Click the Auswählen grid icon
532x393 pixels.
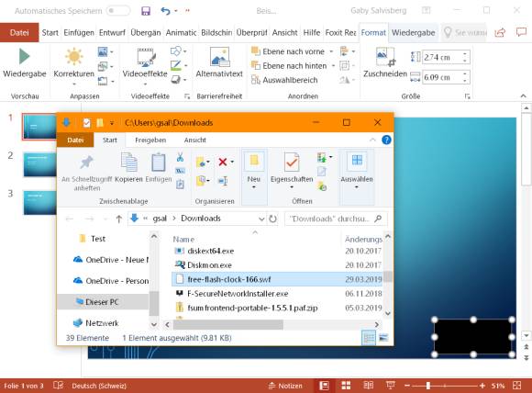point(357,161)
